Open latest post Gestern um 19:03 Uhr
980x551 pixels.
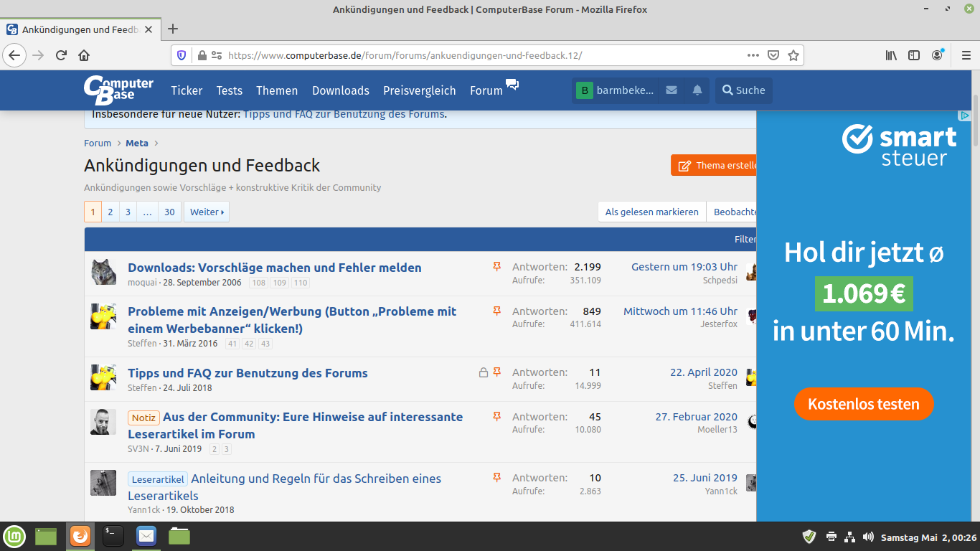684,267
